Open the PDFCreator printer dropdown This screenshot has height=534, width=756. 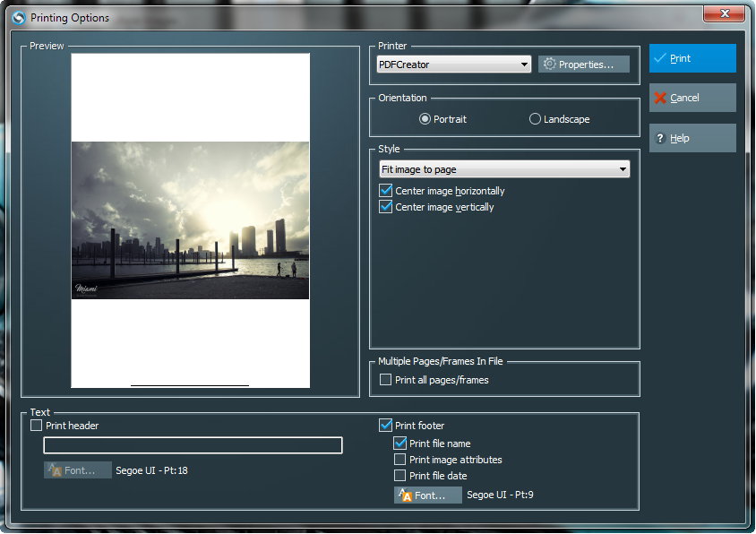pyautogui.click(x=454, y=65)
